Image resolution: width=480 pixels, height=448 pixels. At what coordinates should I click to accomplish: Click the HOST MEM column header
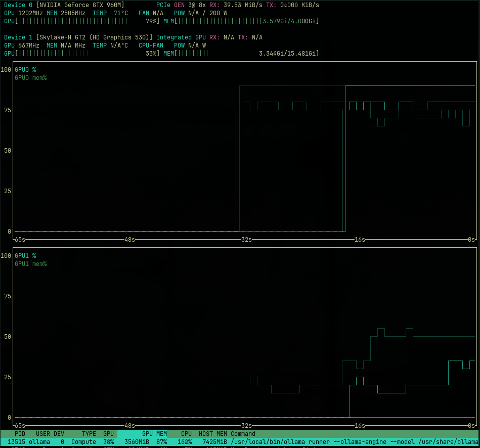(213, 434)
